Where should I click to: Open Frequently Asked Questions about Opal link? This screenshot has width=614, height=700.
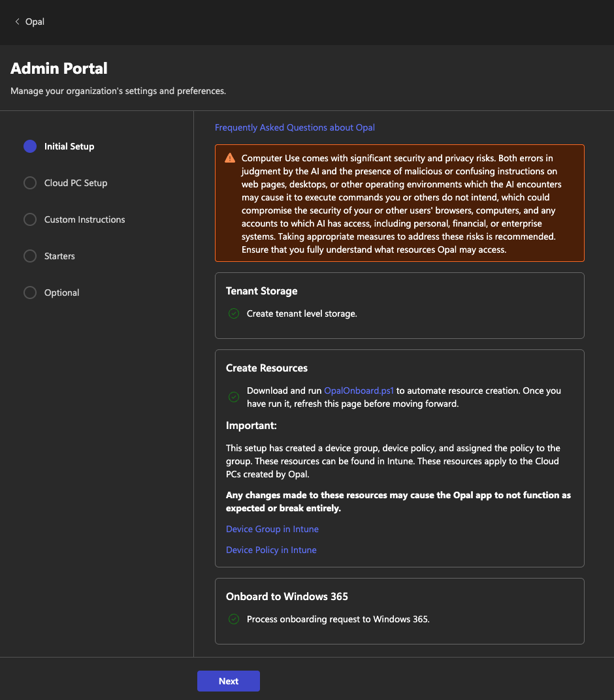295,127
